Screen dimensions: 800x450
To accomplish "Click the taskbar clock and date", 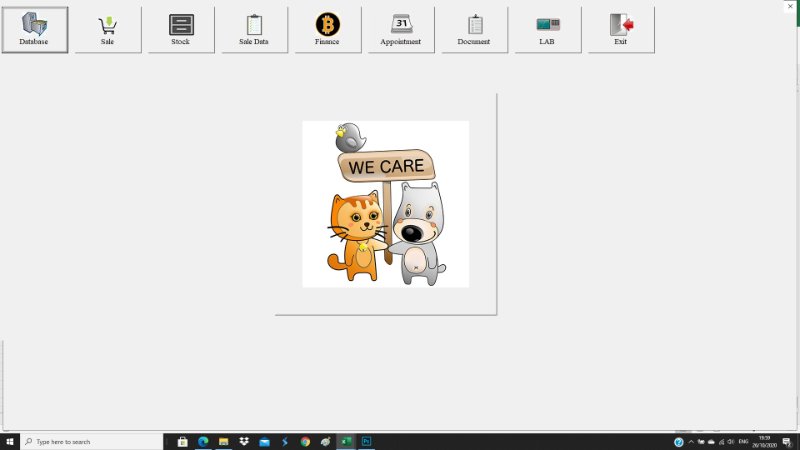I will coord(764,441).
